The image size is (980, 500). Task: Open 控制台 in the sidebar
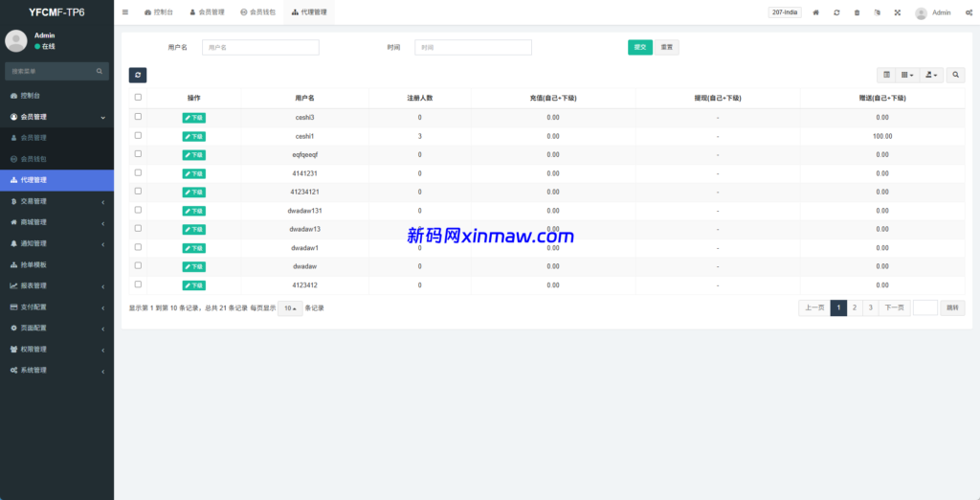click(x=56, y=96)
